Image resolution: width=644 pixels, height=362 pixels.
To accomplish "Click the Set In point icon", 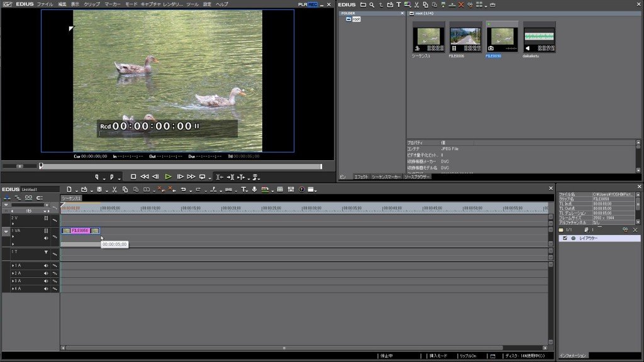I will click(97, 177).
